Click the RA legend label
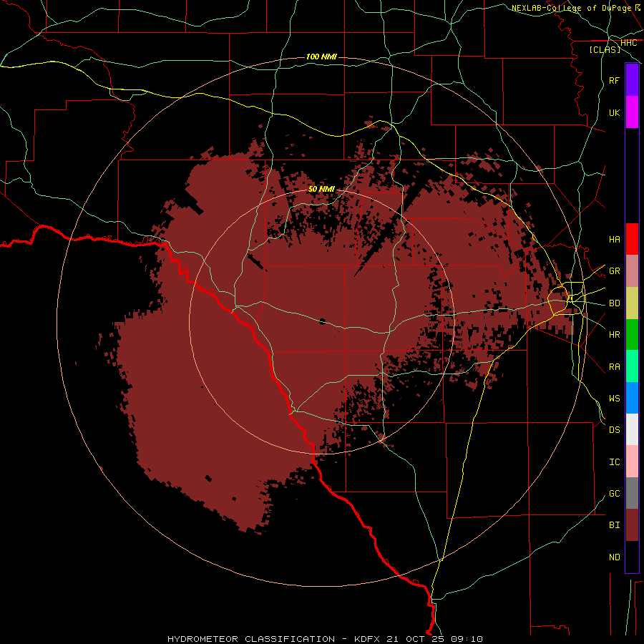Screen dimensions: 644x644 click(614, 367)
